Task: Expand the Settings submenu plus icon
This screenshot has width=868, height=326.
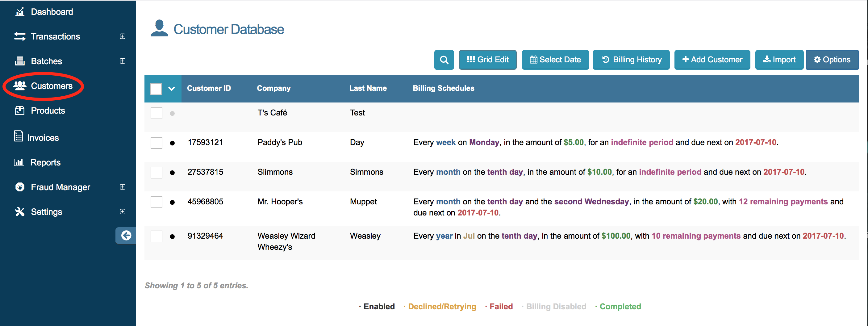Action: click(123, 212)
